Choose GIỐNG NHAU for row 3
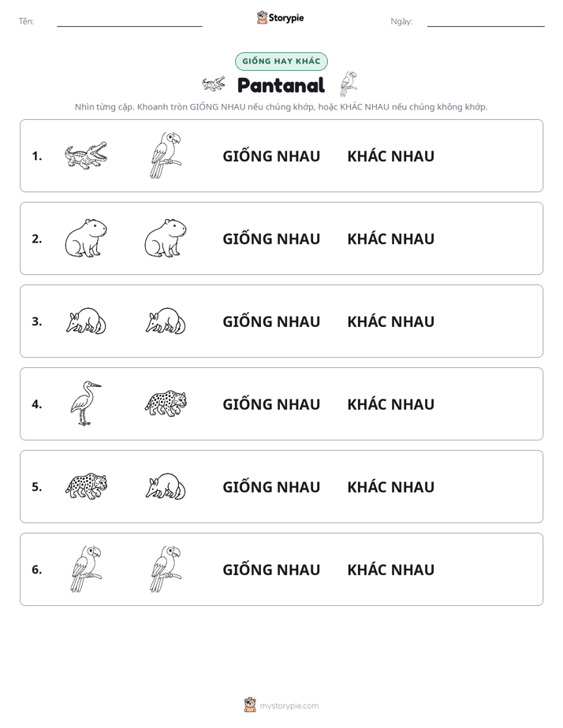 coord(271,321)
